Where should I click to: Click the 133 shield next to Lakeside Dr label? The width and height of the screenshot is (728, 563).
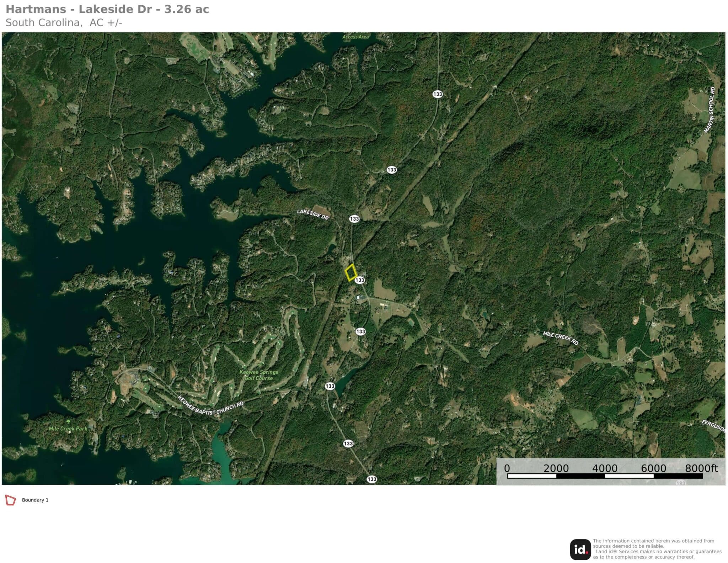point(354,219)
